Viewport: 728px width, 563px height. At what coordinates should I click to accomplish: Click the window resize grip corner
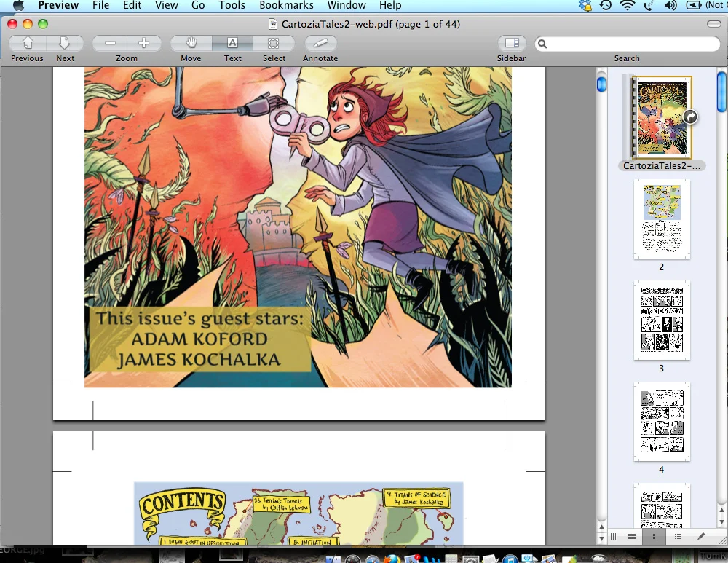pyautogui.click(x=722, y=539)
